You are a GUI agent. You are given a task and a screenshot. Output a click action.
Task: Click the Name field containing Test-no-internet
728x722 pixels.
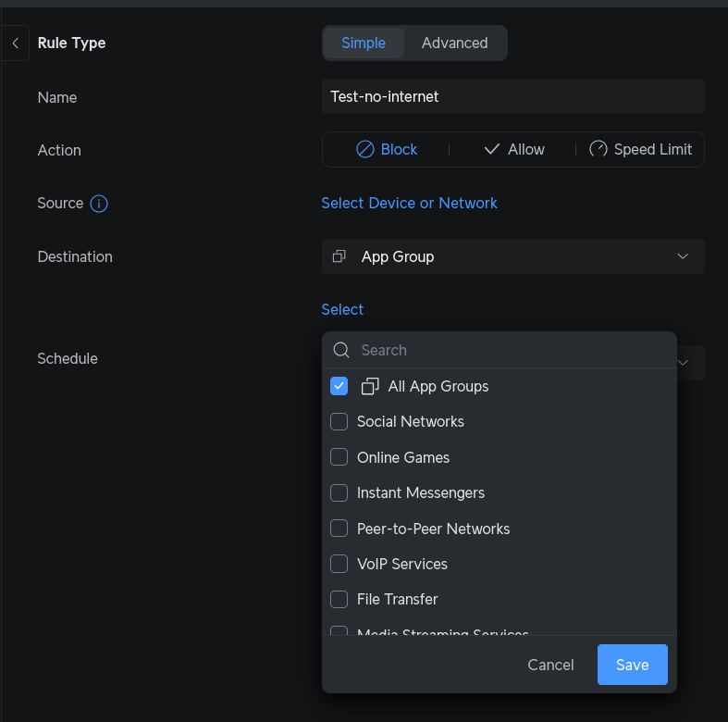click(x=512, y=96)
